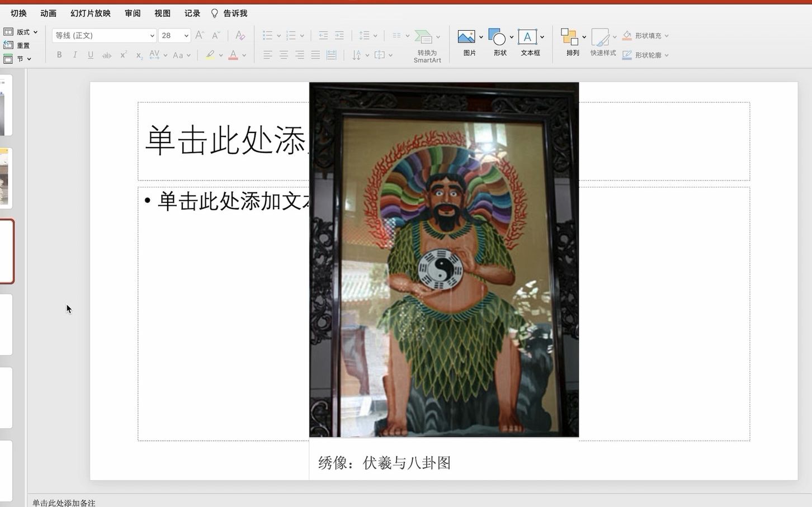Insert a shape via 形状 icon
This screenshot has height=507, width=812.
[x=497, y=37]
